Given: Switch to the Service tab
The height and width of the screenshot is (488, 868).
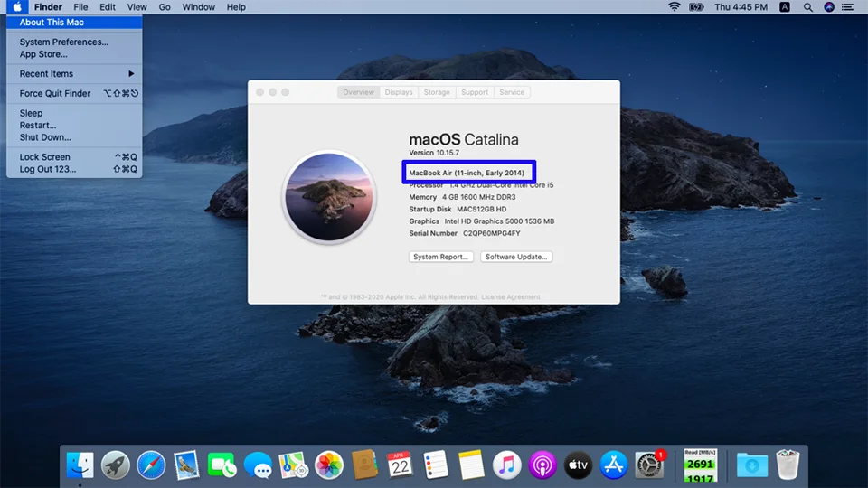Looking at the screenshot, I should pyautogui.click(x=512, y=92).
